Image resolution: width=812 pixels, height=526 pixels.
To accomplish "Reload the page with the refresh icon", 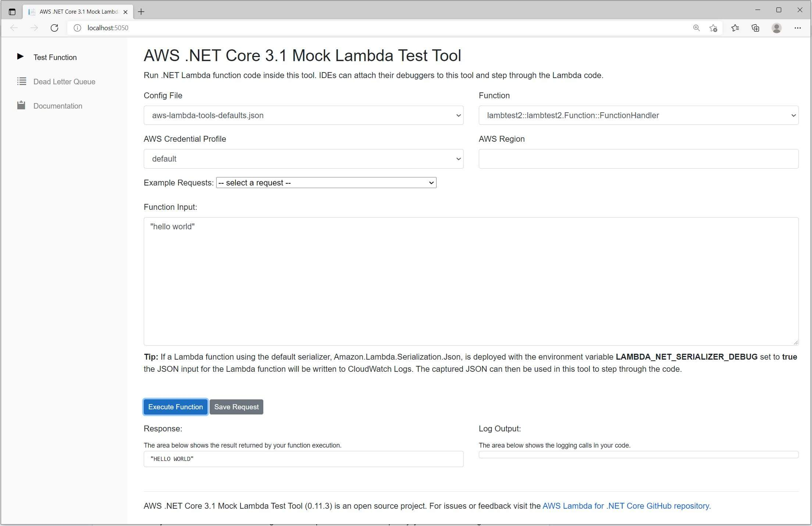I will 54,28.
